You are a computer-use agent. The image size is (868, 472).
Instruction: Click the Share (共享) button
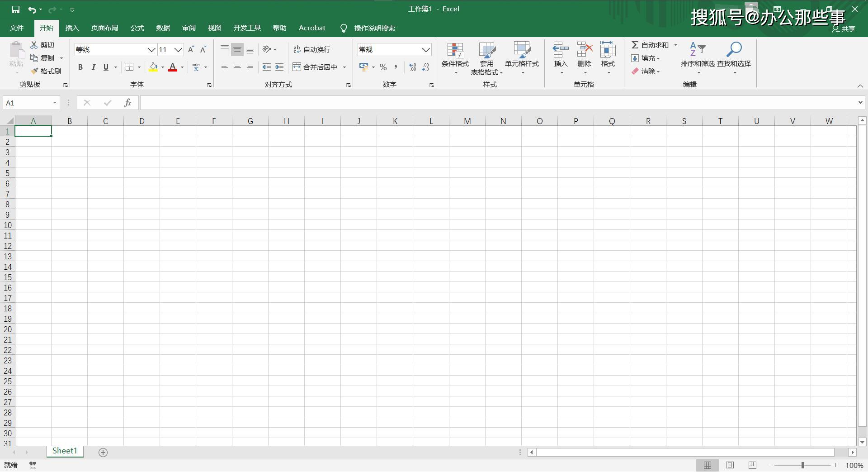(x=844, y=29)
